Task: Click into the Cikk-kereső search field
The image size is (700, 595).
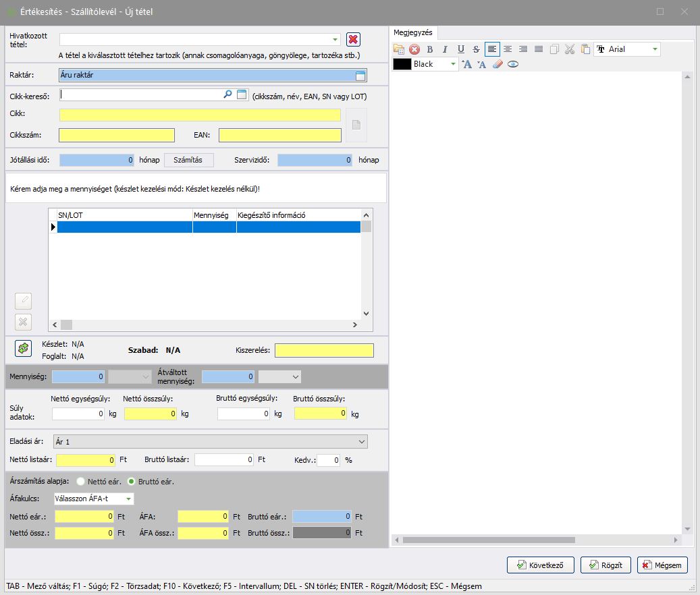Action: [x=140, y=95]
